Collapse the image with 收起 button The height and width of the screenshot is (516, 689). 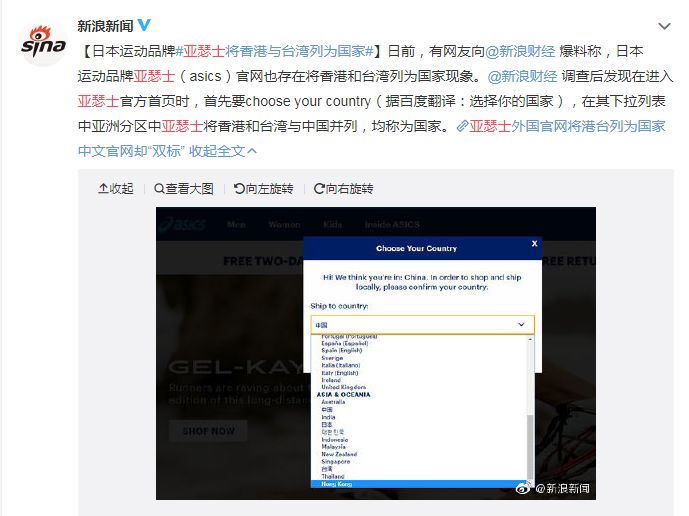point(116,189)
